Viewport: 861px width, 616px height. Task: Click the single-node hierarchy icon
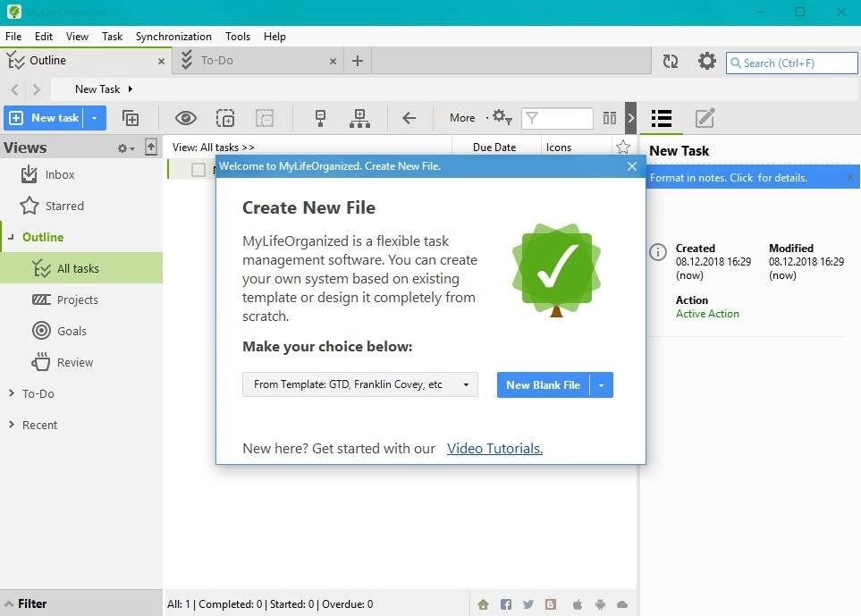tap(321, 118)
